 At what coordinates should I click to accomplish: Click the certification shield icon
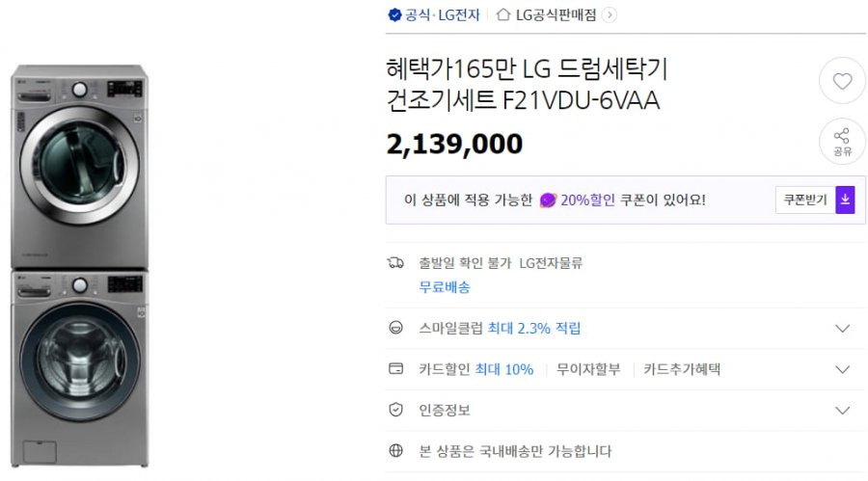[x=395, y=410]
